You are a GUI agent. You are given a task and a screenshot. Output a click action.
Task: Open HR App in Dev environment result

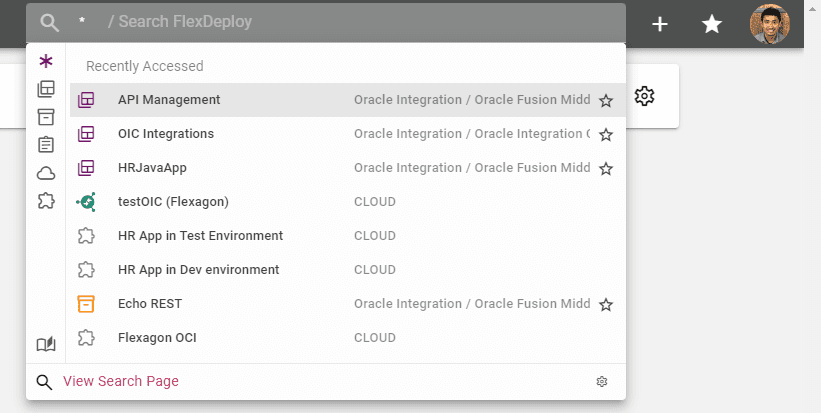tap(348, 270)
